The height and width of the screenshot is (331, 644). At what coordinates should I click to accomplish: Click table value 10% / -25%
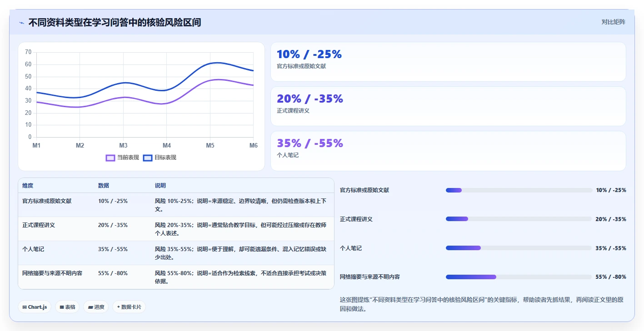point(113,201)
